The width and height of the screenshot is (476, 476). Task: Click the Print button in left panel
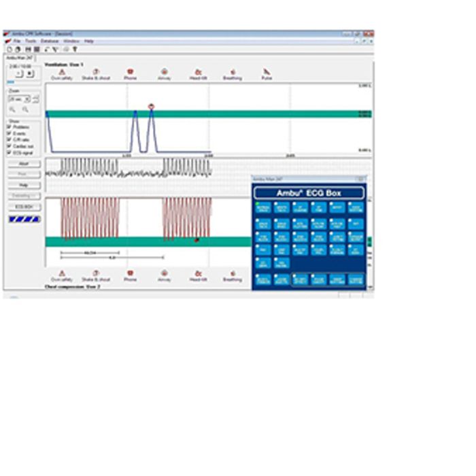pyautogui.click(x=24, y=175)
